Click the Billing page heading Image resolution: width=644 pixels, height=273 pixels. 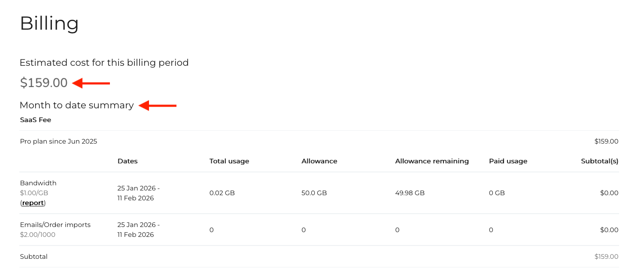click(x=49, y=23)
